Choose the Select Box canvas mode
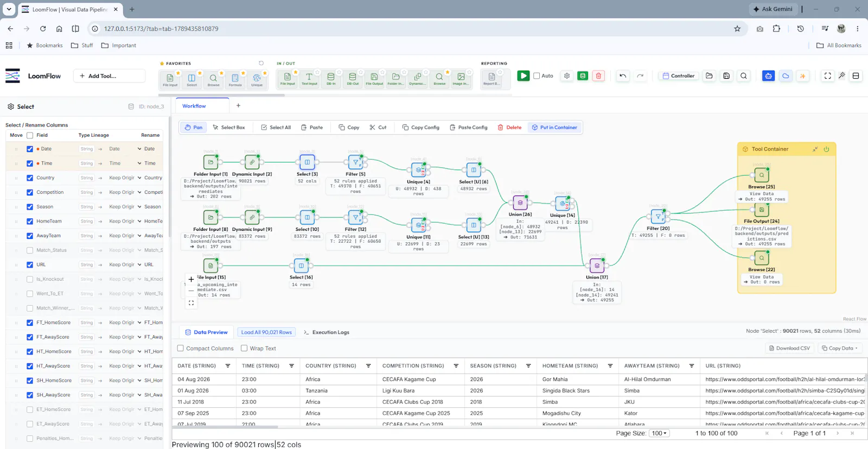Viewport: 868px width, 449px height. [x=228, y=128]
